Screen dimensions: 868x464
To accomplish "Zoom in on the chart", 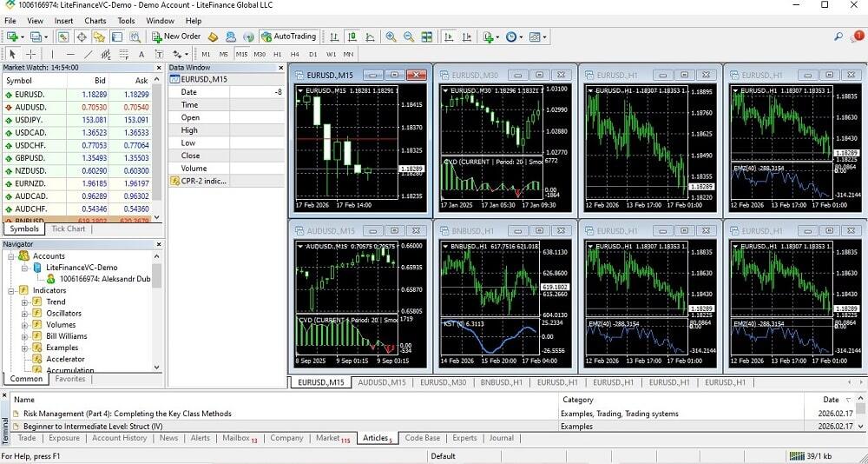I will click(391, 36).
